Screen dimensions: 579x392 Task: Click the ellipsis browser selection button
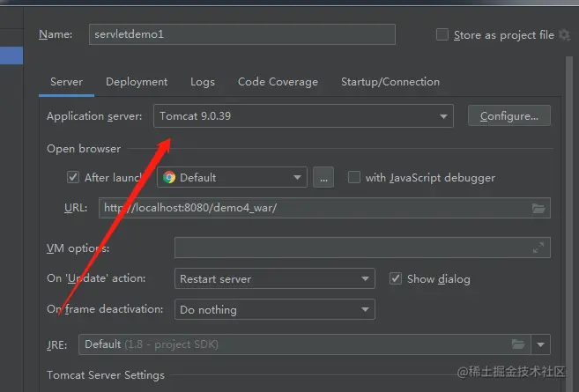(x=323, y=177)
